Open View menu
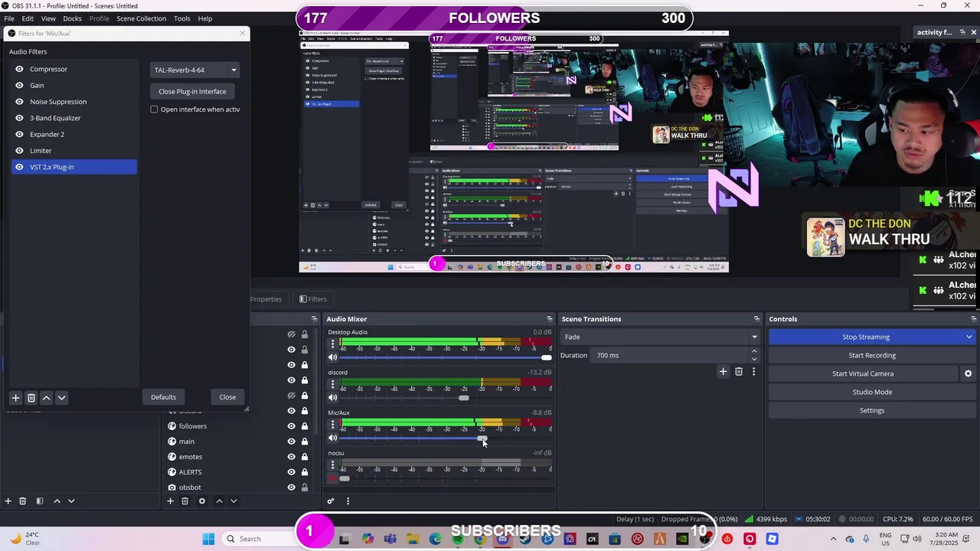980x551 pixels. [48, 18]
